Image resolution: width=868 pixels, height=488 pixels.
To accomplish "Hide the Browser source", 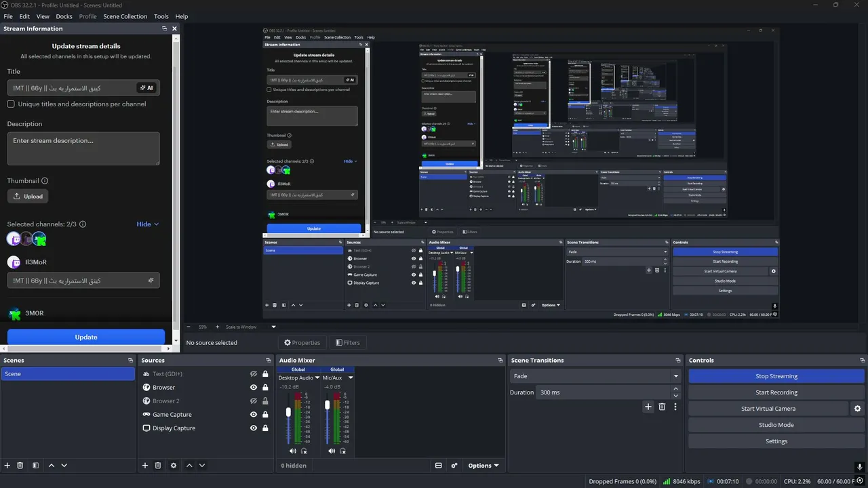I will (x=254, y=387).
